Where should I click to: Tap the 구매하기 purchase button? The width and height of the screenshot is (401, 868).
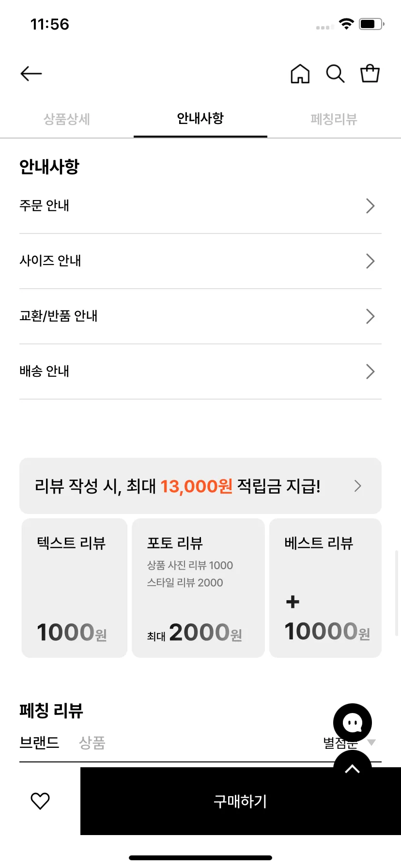pos(241,801)
